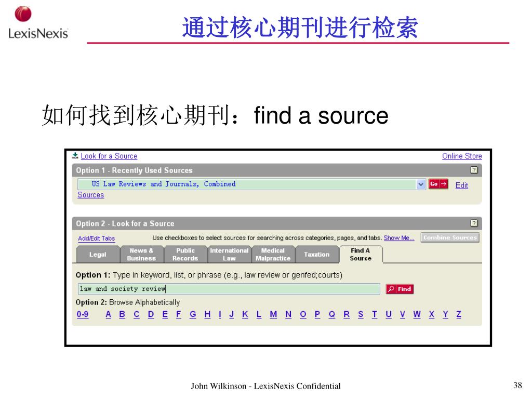Click the keyword search input field

coord(229,289)
